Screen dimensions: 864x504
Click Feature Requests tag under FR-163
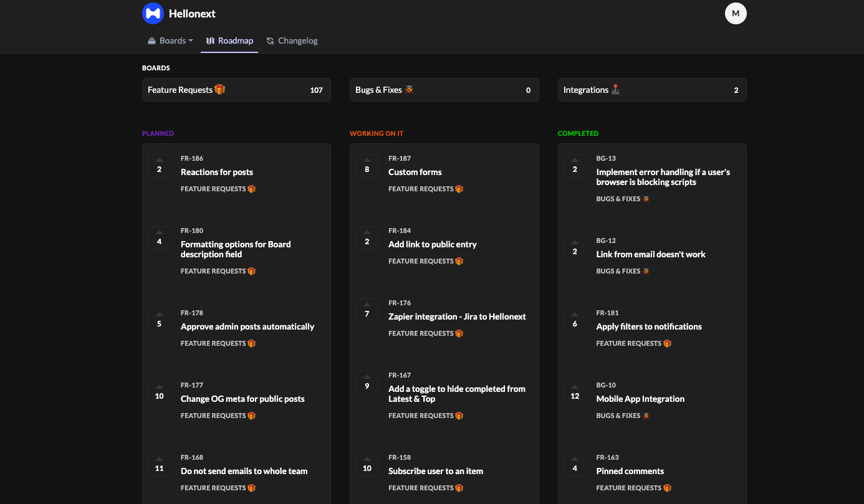coord(634,488)
